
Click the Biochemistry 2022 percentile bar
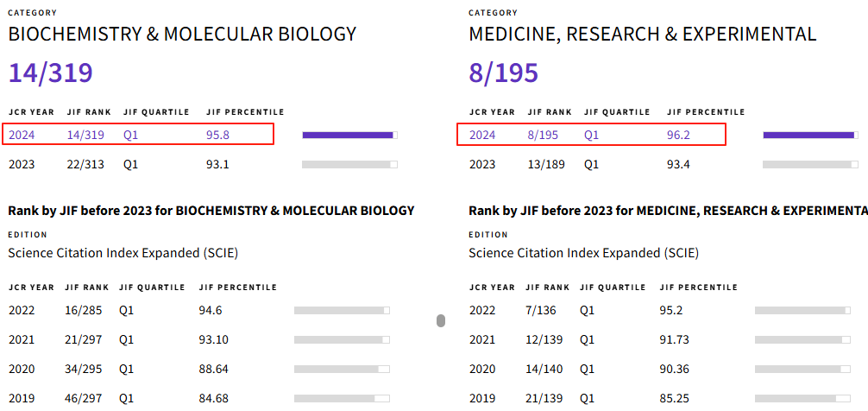342,310
